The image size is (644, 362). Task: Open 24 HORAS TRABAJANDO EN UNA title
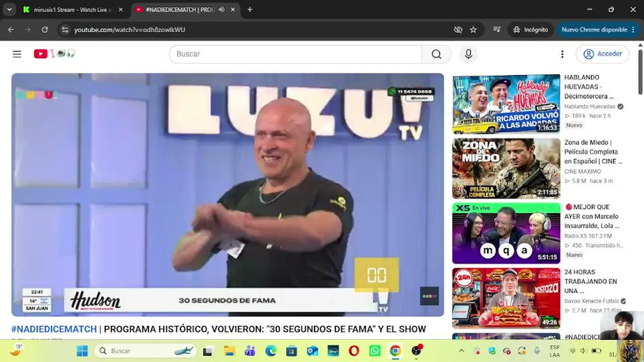point(590,282)
